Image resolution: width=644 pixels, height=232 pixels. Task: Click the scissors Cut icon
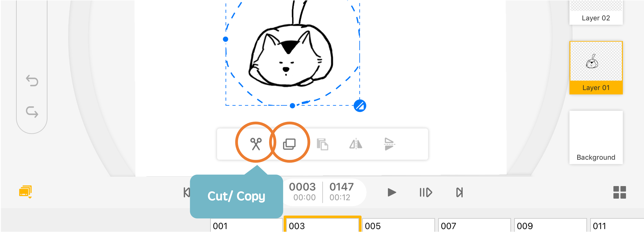[x=256, y=144]
